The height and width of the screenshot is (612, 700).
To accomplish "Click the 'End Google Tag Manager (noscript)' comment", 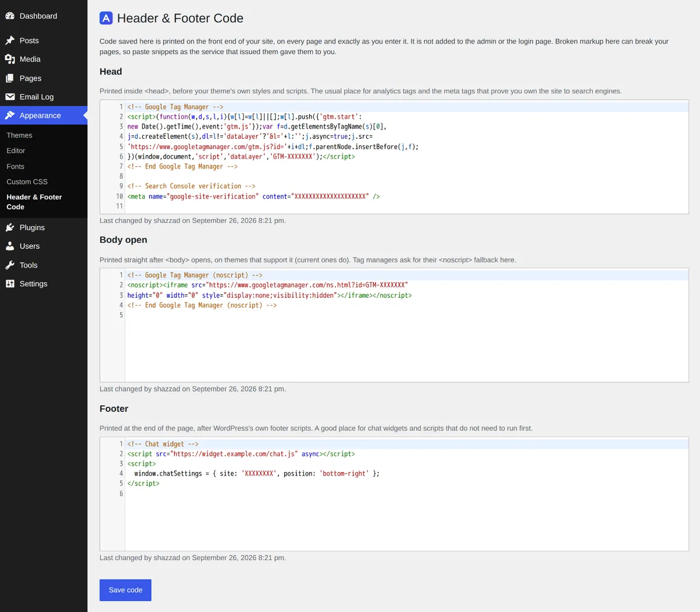I will tap(202, 305).
